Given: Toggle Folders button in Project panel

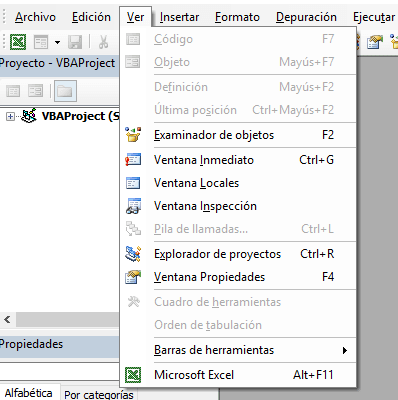Looking at the screenshot, I should (65, 91).
